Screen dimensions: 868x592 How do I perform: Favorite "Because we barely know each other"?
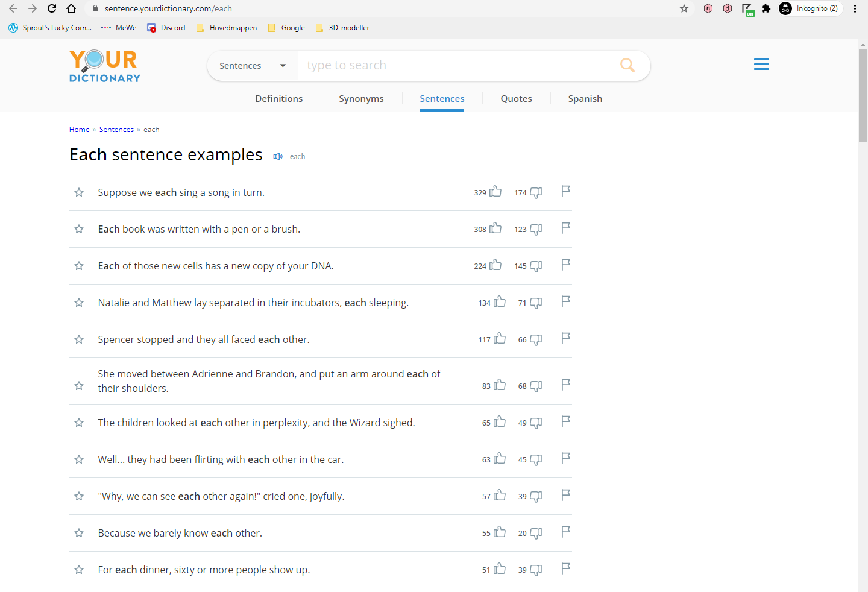79,533
